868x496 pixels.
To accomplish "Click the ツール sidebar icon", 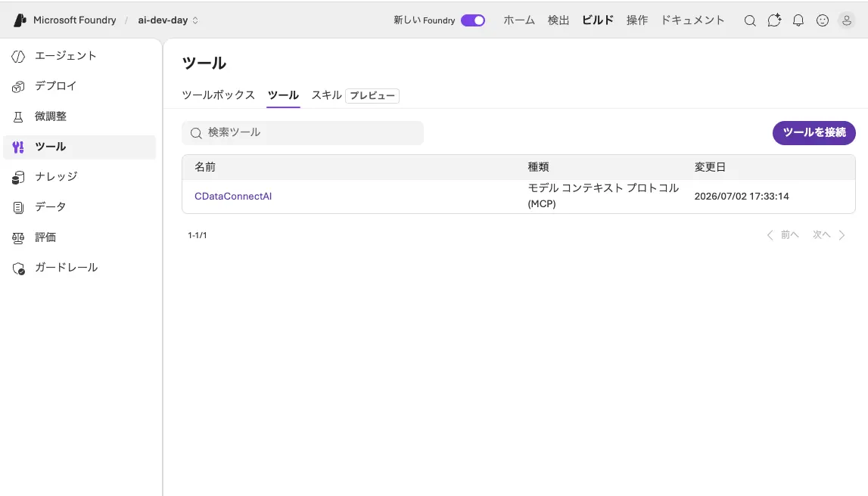I will tap(18, 147).
